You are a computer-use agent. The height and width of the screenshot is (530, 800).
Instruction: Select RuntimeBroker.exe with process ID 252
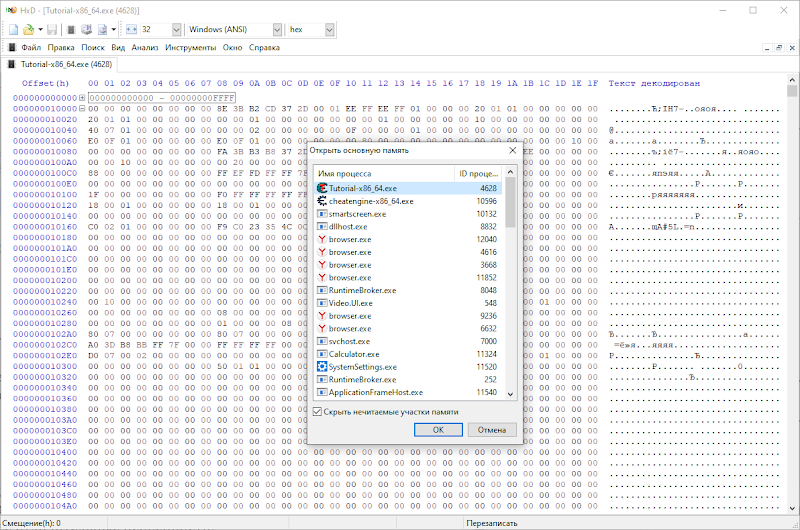pos(408,380)
